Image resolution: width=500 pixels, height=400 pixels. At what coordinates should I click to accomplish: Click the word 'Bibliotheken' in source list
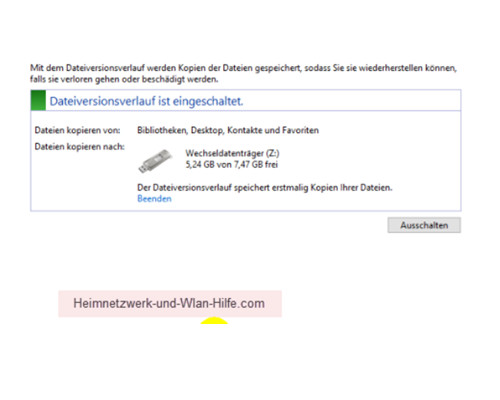click(162, 130)
